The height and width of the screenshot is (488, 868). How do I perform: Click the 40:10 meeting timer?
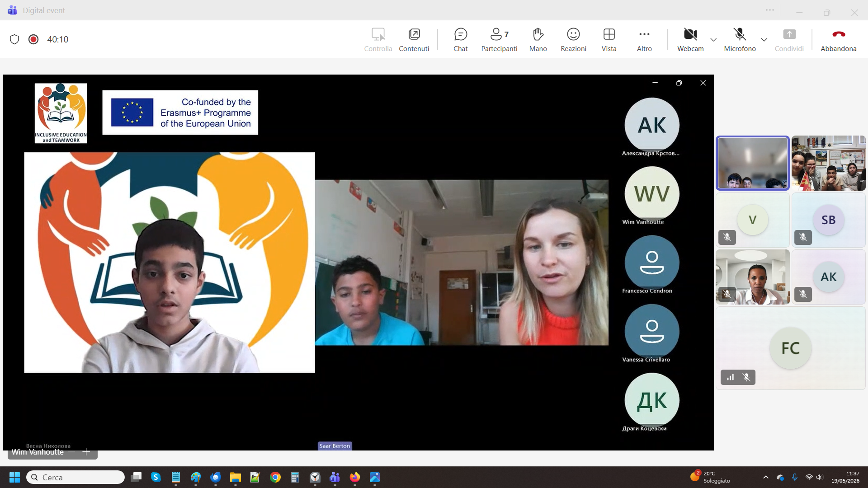[x=57, y=39]
